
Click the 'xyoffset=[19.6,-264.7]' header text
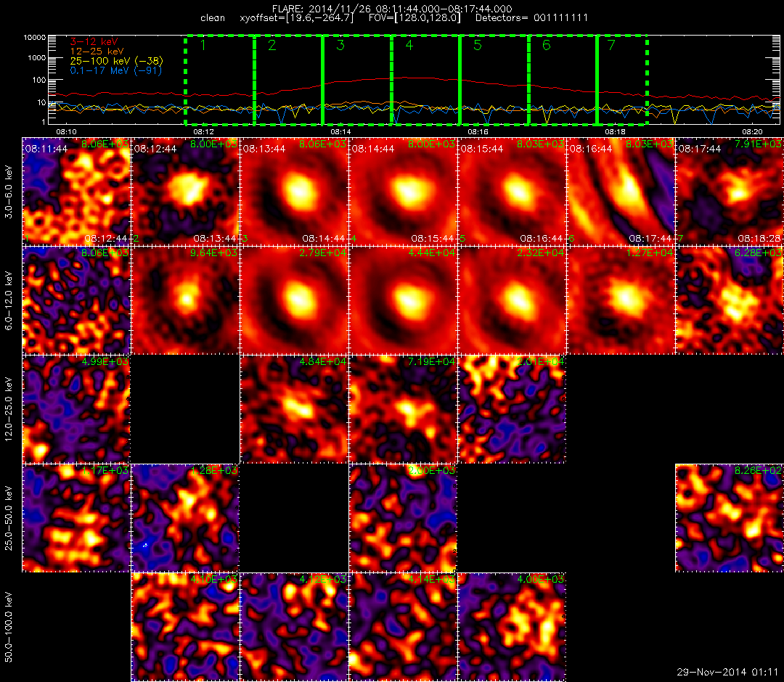[296, 18]
